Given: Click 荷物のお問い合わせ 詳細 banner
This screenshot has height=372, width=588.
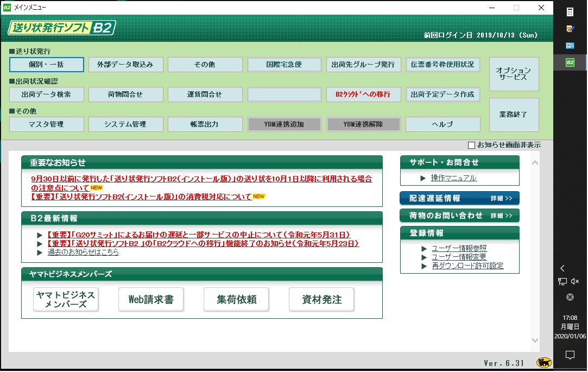Looking at the screenshot, I should (x=460, y=216).
